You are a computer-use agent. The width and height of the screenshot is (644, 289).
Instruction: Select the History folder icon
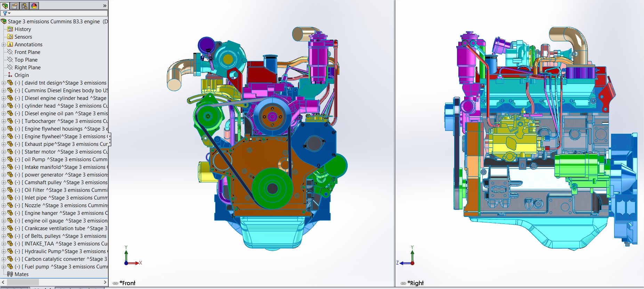(10, 29)
